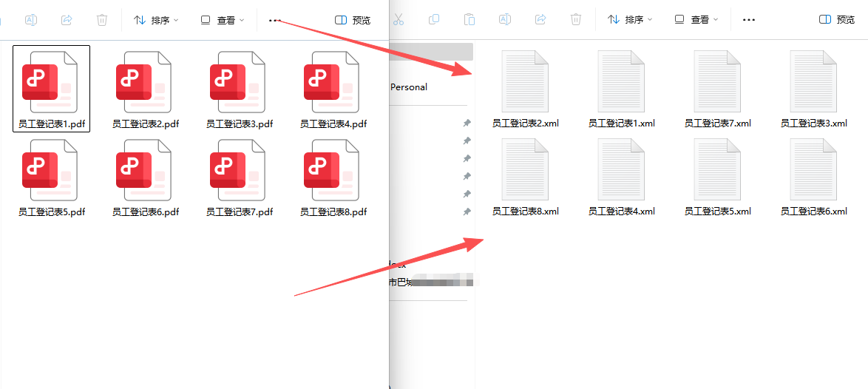Click the Copy icon in the XML folder window

[434, 19]
